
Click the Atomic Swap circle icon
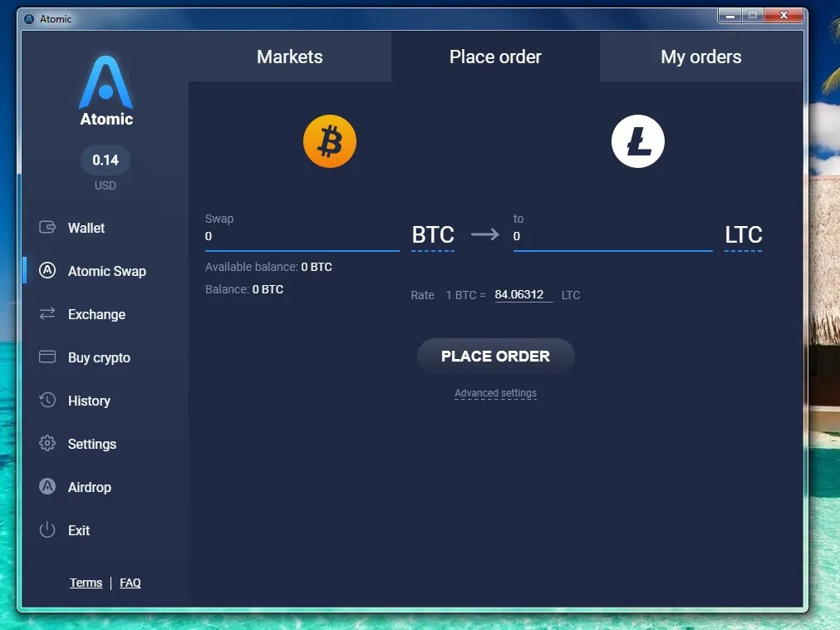(x=47, y=271)
